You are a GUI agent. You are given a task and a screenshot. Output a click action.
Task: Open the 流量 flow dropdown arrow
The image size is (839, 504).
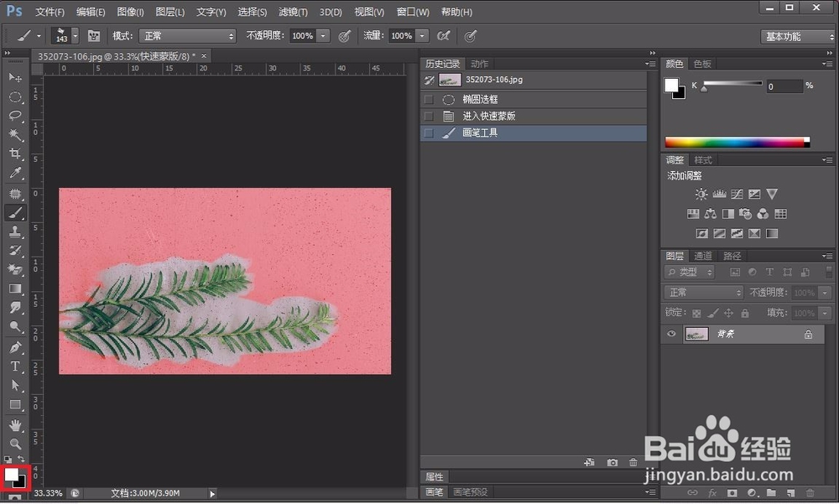click(x=422, y=36)
